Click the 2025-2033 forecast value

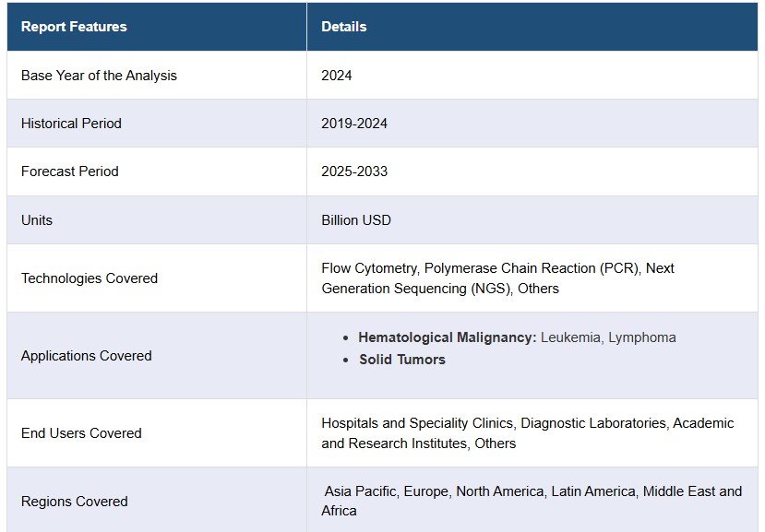coord(354,171)
